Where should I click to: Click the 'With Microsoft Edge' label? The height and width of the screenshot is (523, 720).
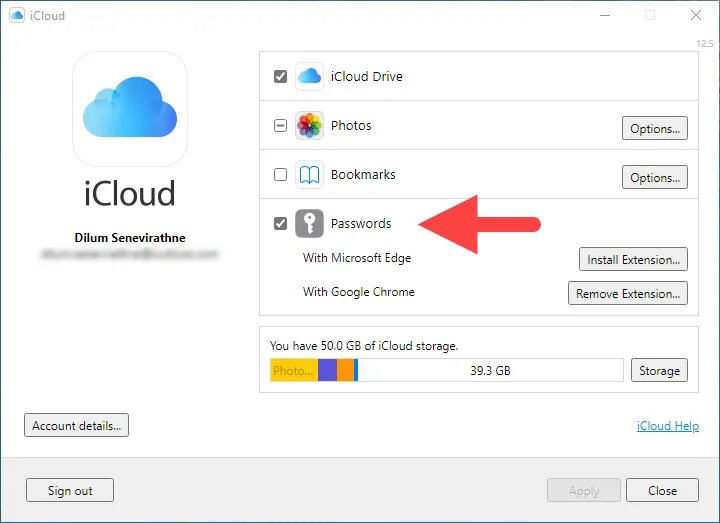pos(357,258)
